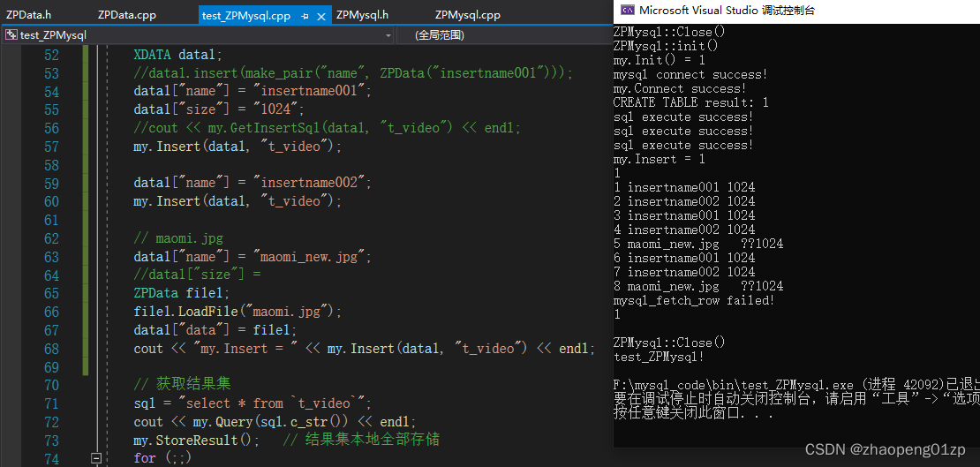Click the commented make_pair insert line
The width and height of the screenshot is (980, 467).
[353, 73]
